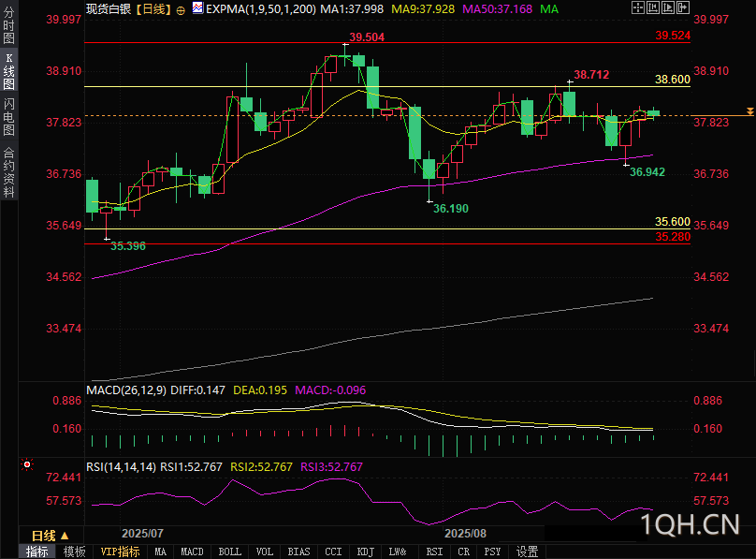Apply the LW& indicator button
Screen dimensions: 756x559
coord(398,552)
